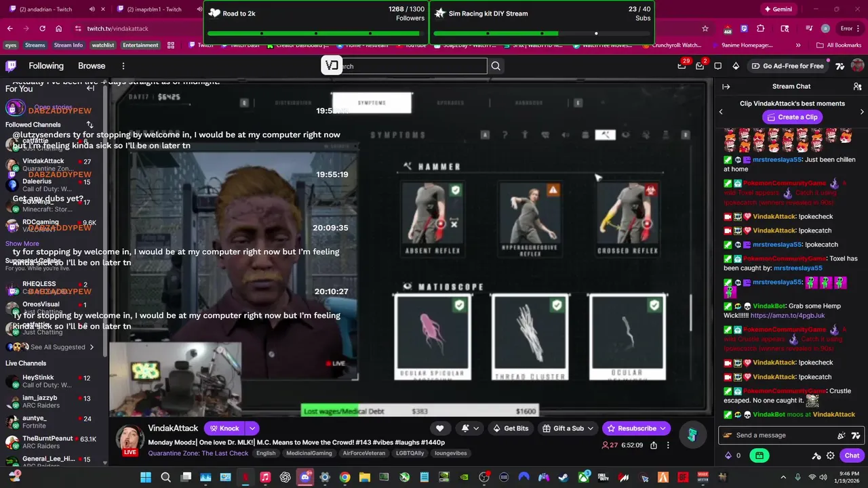Open whispers icon with 2 badge
Viewport: 868px width, 488px height.
click(x=700, y=66)
